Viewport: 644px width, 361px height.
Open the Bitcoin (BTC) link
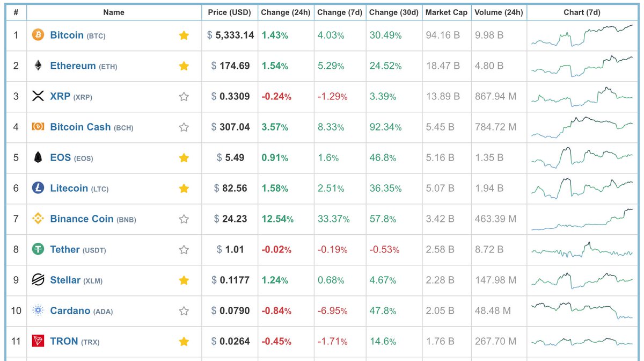coord(78,35)
